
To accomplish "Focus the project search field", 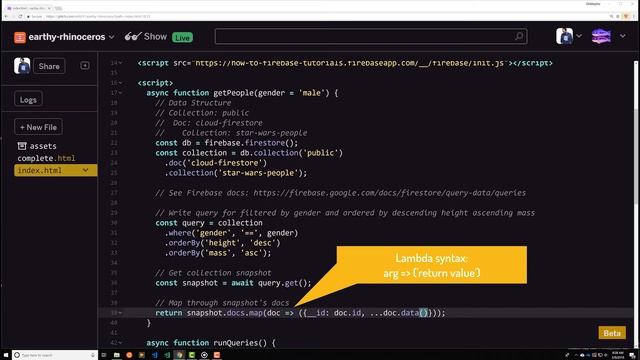I will (x=371, y=37).
